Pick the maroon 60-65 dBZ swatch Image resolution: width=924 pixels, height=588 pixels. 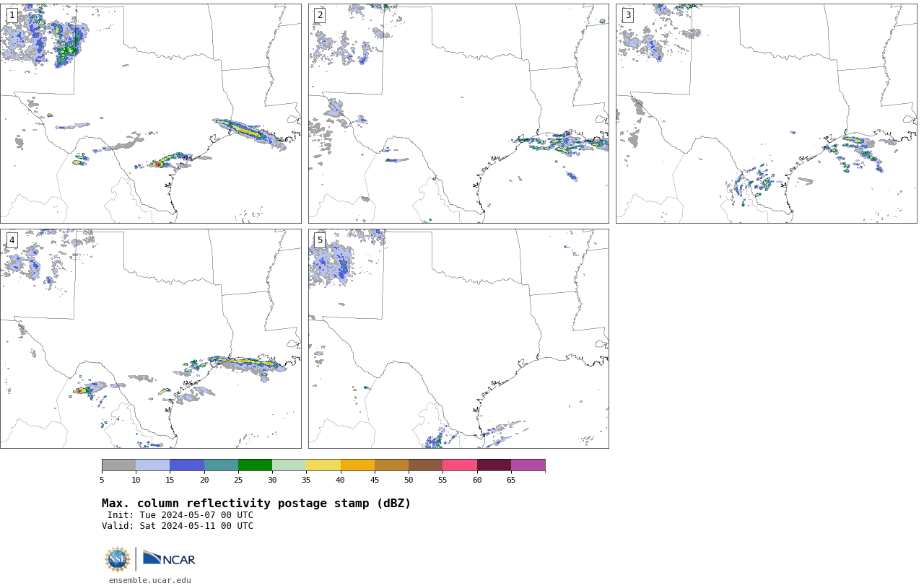coord(494,465)
